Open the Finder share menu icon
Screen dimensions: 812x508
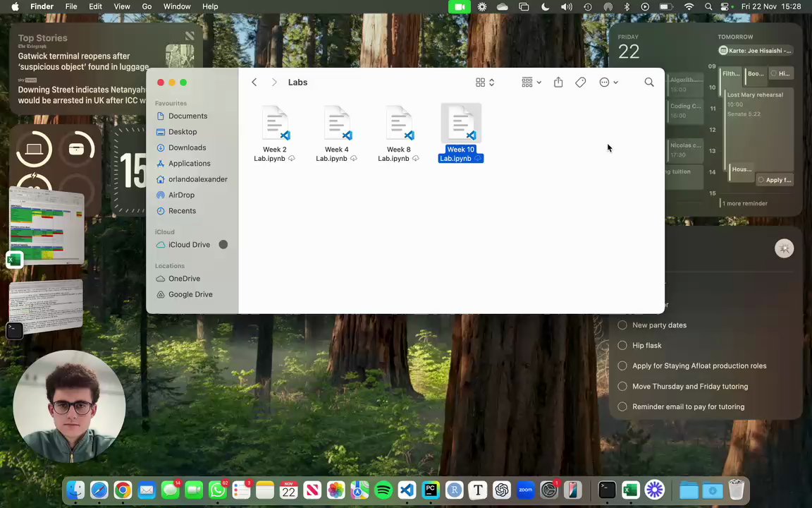pyautogui.click(x=558, y=82)
